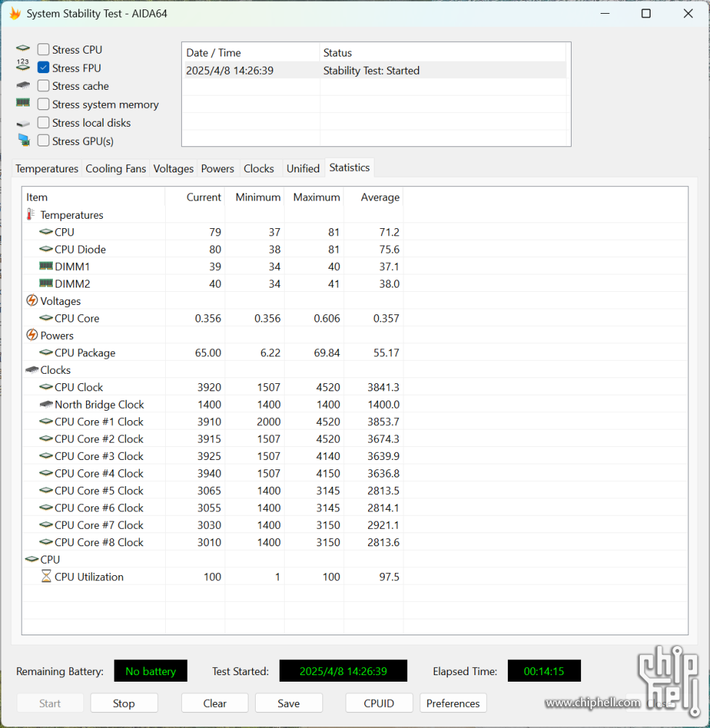710x728 pixels.
Task: Click the Stress cache chip icon
Action: [x=22, y=85]
